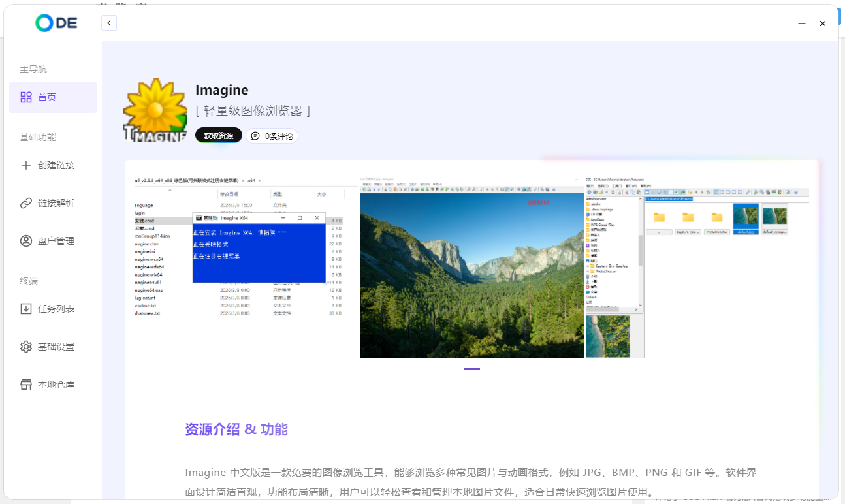Click the description paragraph starting Imagine 中文版
The width and height of the screenshot is (845, 504).
470,482
